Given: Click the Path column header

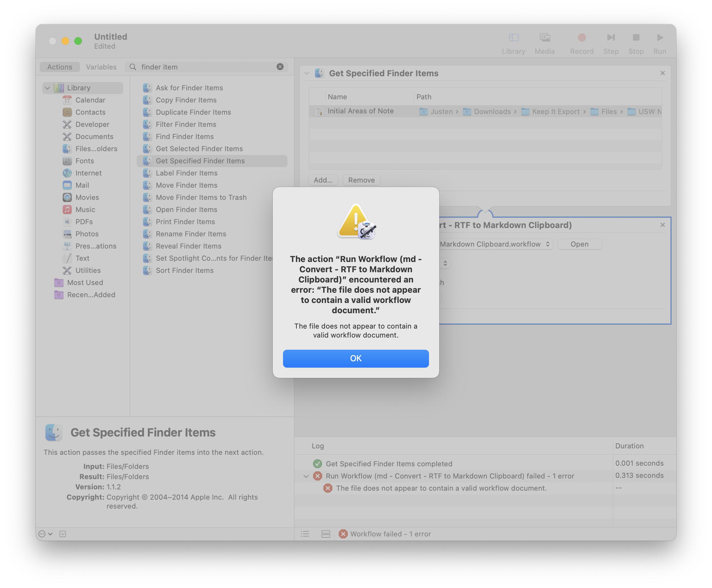Looking at the screenshot, I should (x=424, y=97).
